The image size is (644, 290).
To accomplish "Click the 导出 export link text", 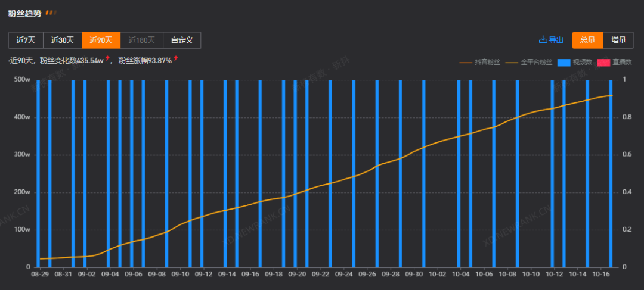I will click(x=556, y=40).
